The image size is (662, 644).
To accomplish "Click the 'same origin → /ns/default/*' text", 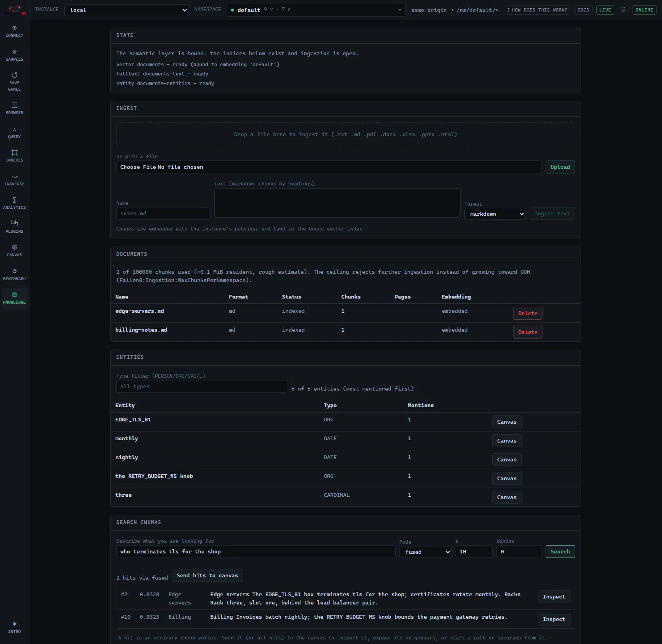I will (455, 10).
